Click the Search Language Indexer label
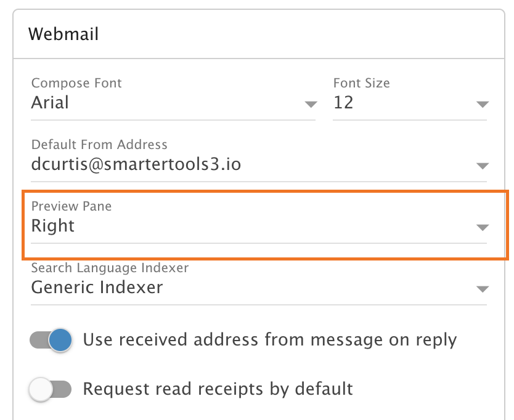This screenshot has height=420, width=514. tap(110, 268)
